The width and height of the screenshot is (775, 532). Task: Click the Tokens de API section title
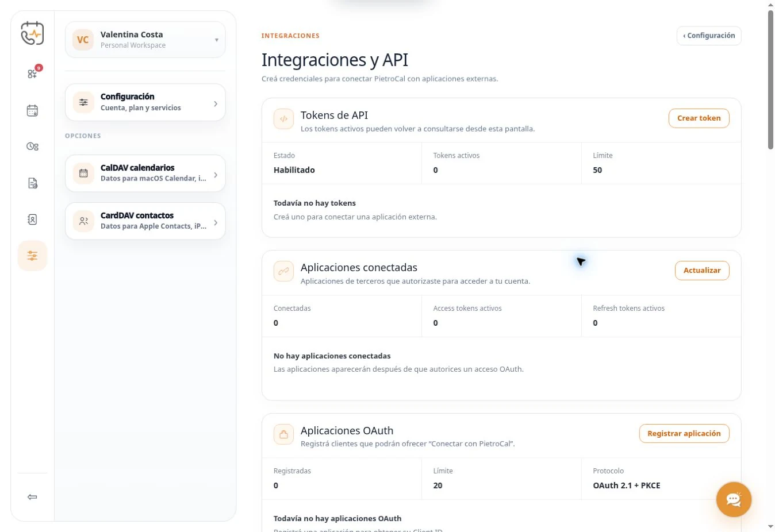334,115
